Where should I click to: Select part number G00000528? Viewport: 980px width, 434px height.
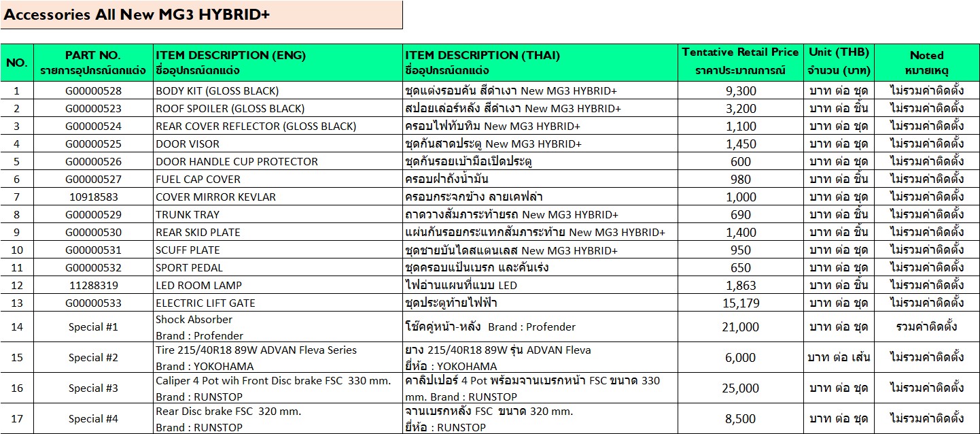click(x=93, y=90)
